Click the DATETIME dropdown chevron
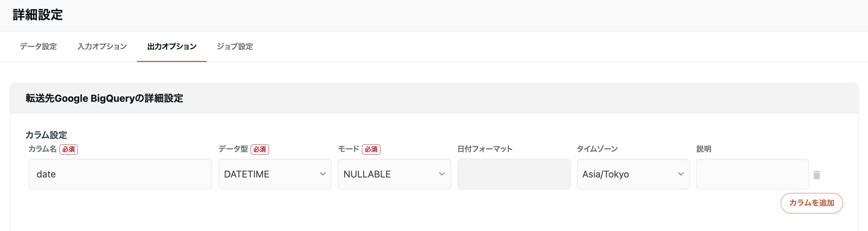Image resolution: width=868 pixels, height=231 pixels. (x=322, y=174)
